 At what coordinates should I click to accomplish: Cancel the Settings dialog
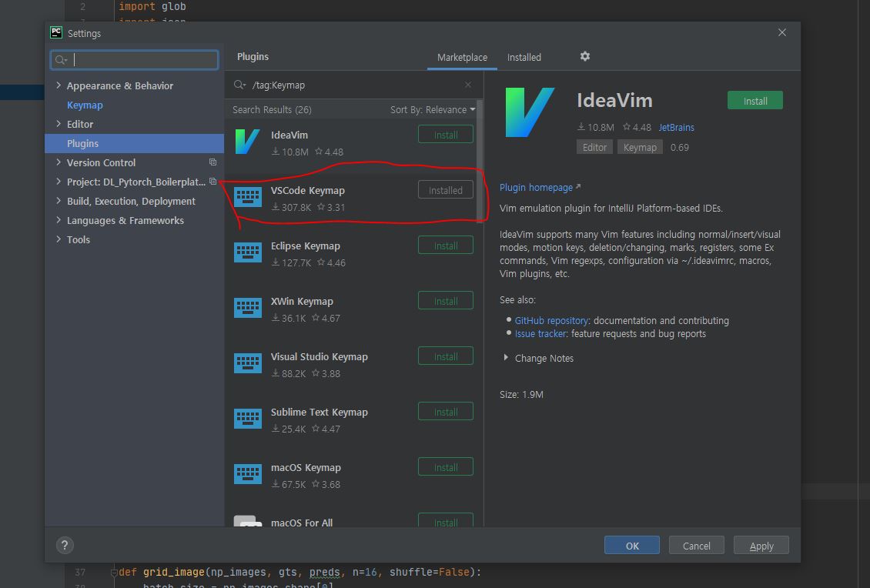coord(696,546)
